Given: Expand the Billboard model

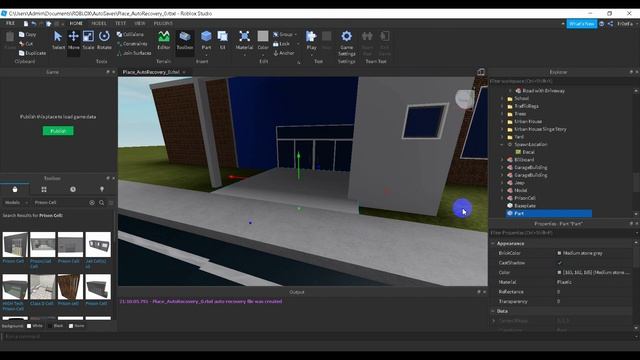Looking at the screenshot, I should pyautogui.click(x=502, y=160).
